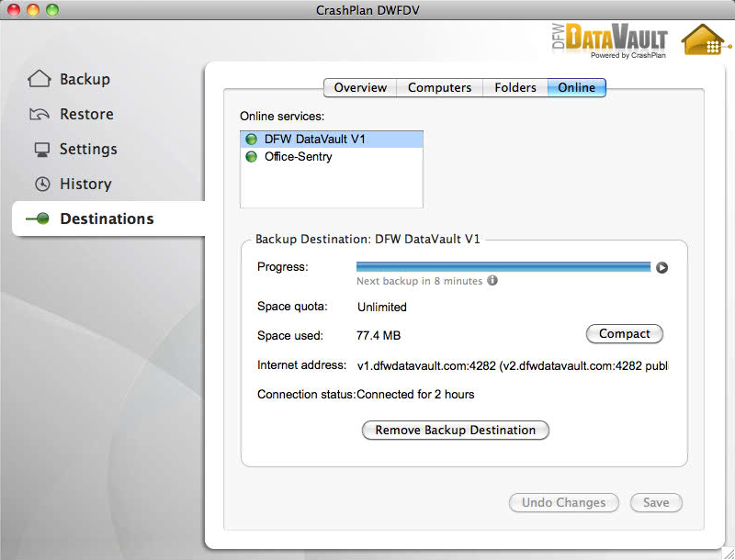The image size is (735, 560).
Task: Start backup with the progress play button
Action: click(x=661, y=267)
